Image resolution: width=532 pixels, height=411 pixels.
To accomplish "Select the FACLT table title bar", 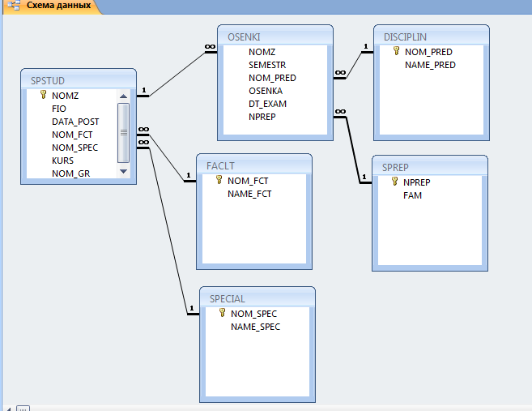I will click(254, 165).
